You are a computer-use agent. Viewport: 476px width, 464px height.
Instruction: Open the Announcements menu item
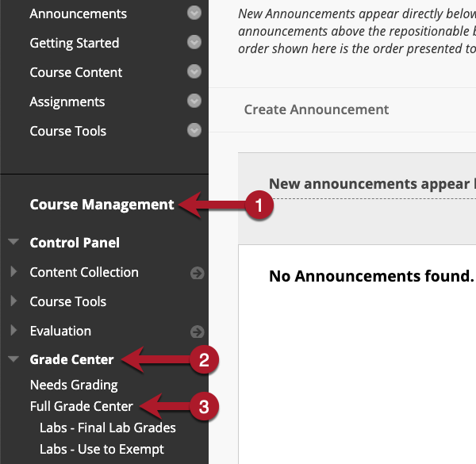click(x=78, y=14)
